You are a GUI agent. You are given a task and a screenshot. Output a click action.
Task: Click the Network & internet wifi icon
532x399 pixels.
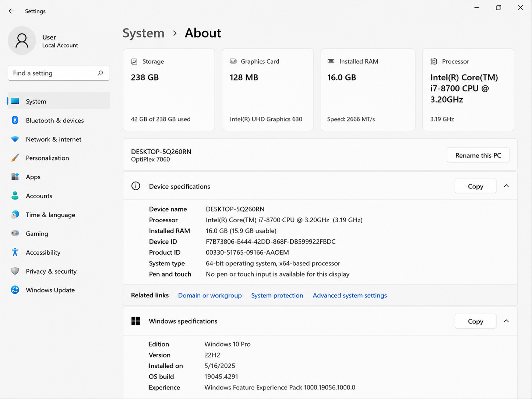point(15,139)
